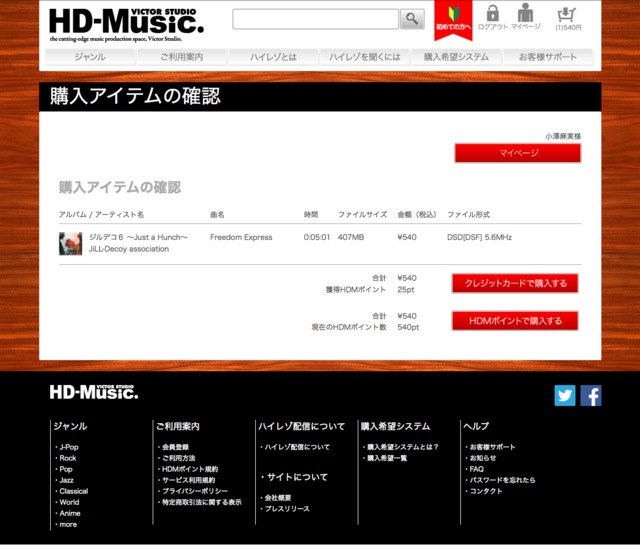Open the お知らせ footer link

(x=483, y=458)
